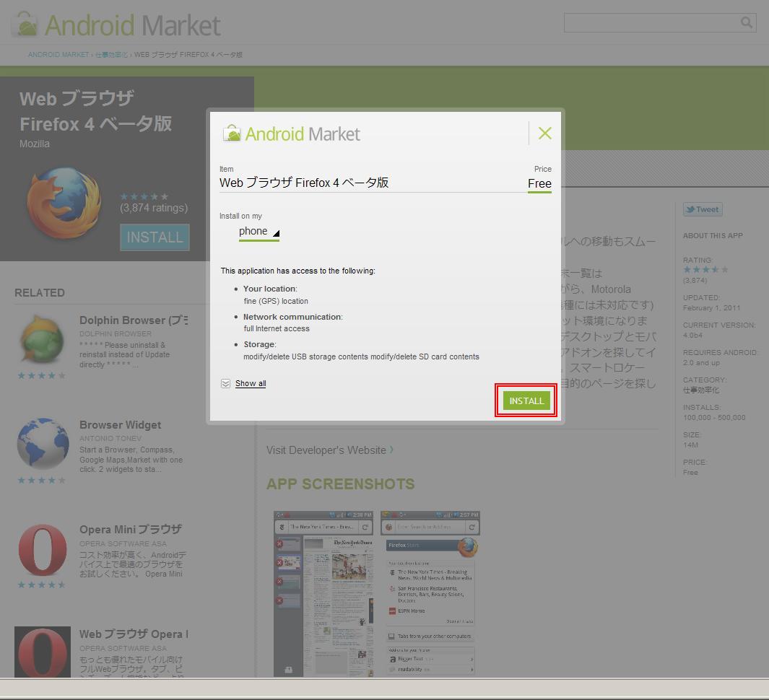Screen dimensions: 769x700
Task: Click the DOLPHIN BROWSER developer name
Action: point(116,334)
